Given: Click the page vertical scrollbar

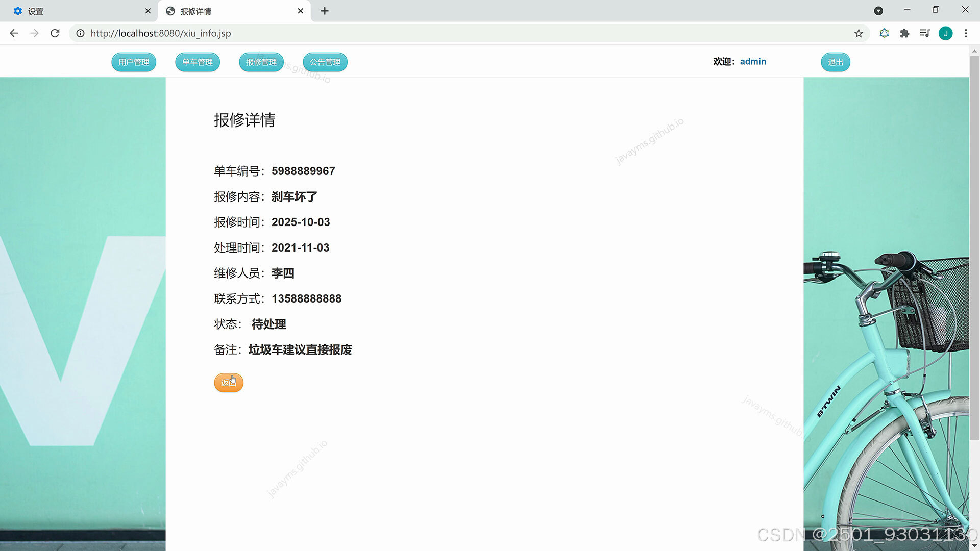Looking at the screenshot, I should pos(974,247).
